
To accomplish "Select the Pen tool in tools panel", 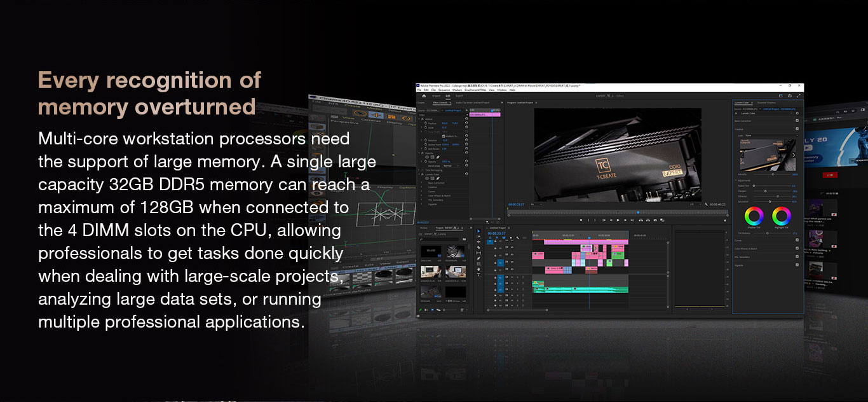I will pos(479,258).
